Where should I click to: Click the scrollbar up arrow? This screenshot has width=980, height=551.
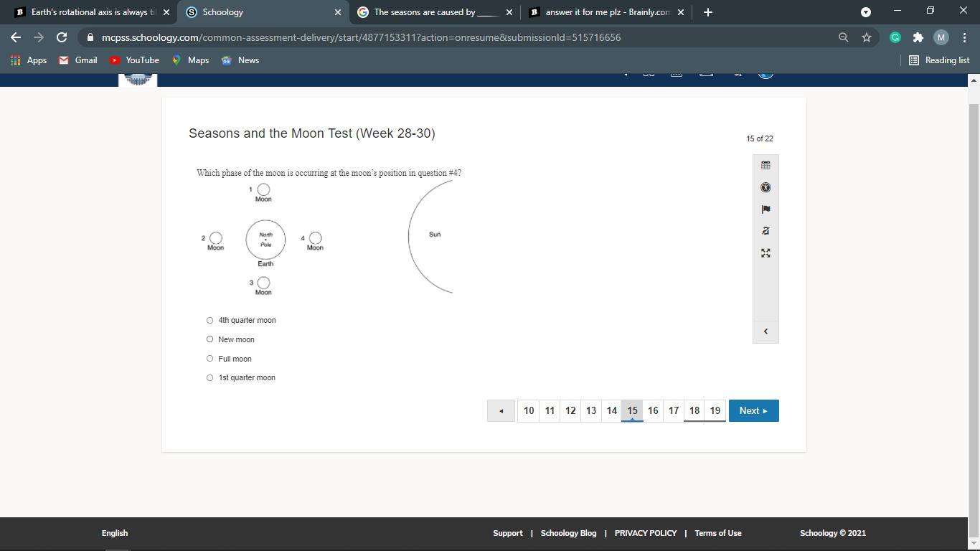point(974,80)
